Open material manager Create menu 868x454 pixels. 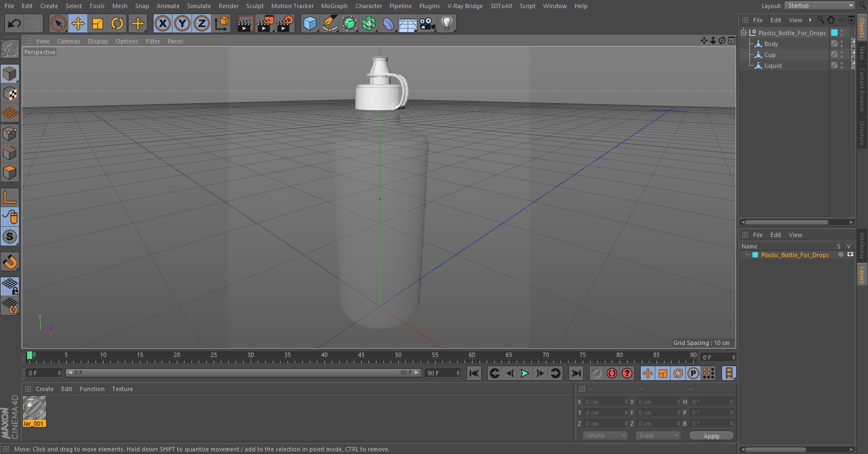tap(44, 389)
